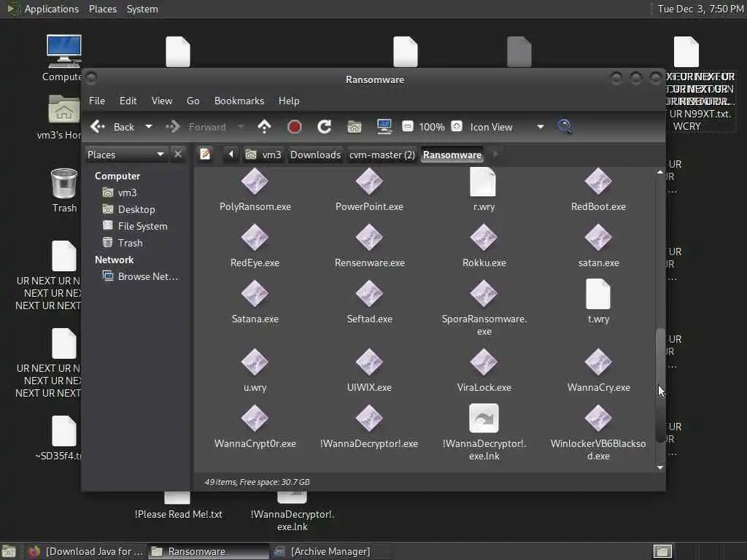Select the t.wry file icon
The width and height of the screenshot is (747, 560).
click(x=598, y=294)
